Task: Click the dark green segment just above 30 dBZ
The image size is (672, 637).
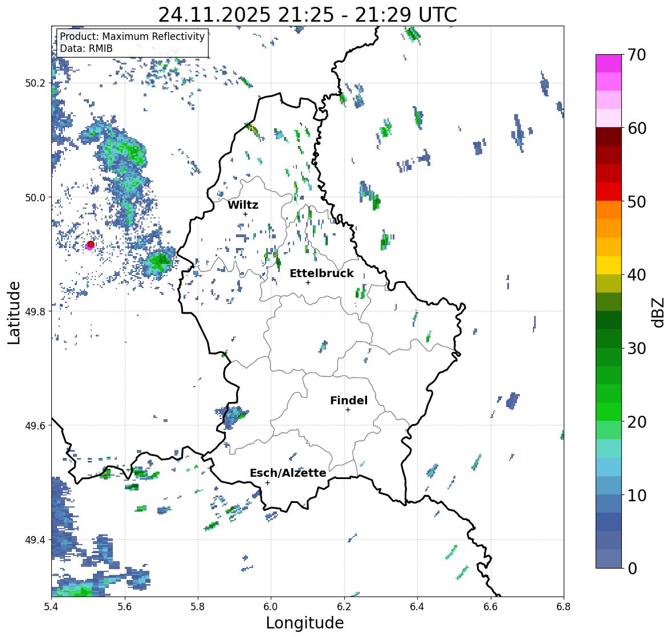Action: click(x=609, y=338)
